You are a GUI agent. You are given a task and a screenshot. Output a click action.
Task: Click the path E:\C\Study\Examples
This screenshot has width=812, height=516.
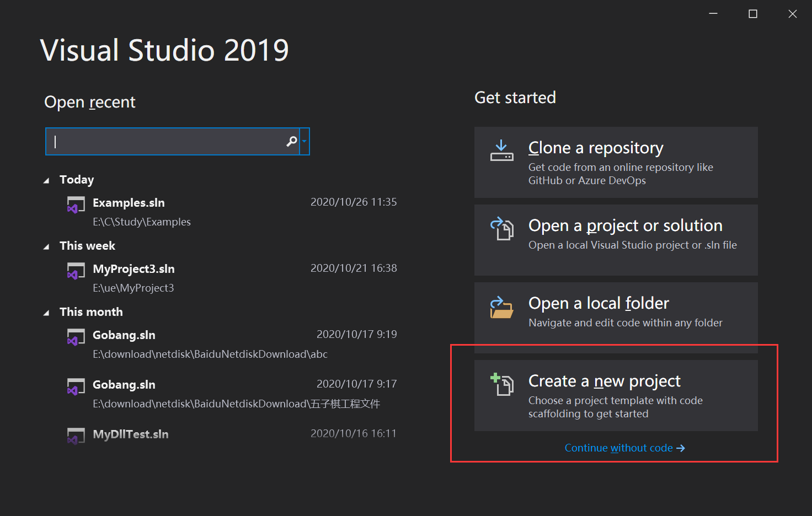tap(142, 222)
